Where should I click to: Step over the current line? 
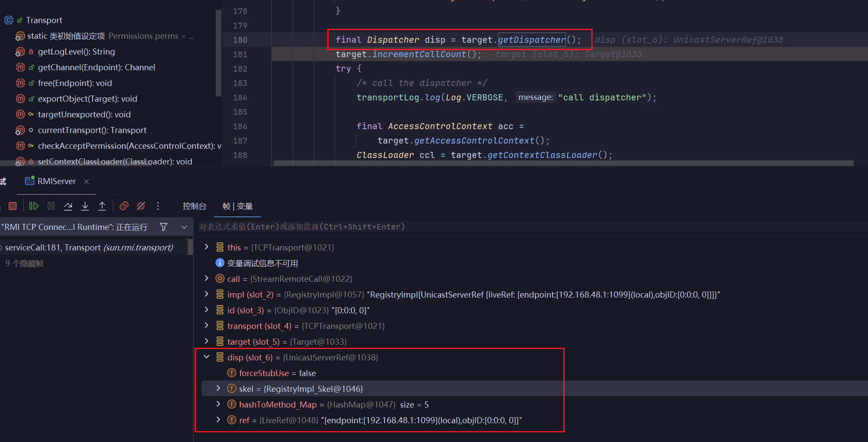pyautogui.click(x=68, y=206)
